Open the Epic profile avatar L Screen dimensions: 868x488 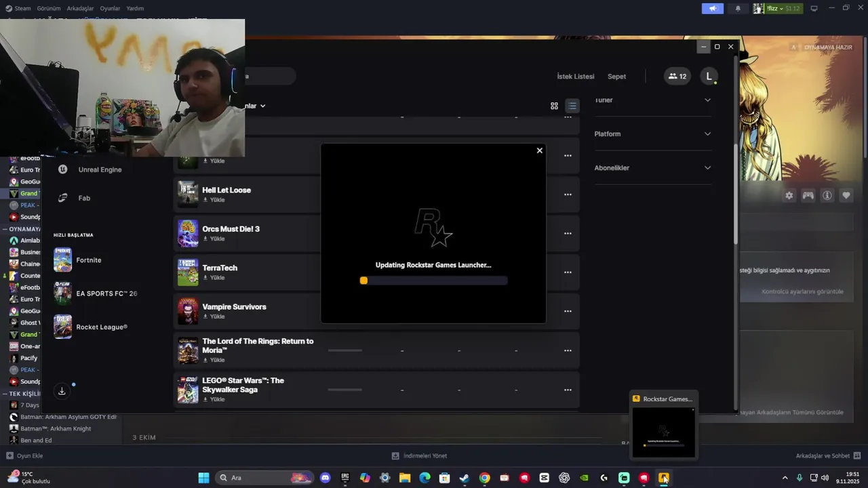709,77
